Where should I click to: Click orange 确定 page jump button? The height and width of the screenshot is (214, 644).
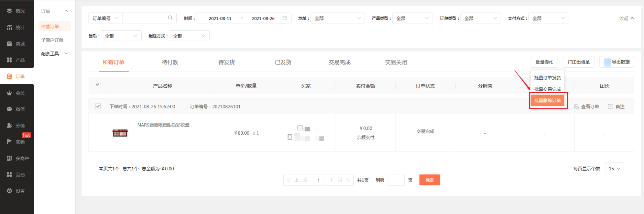point(429,180)
